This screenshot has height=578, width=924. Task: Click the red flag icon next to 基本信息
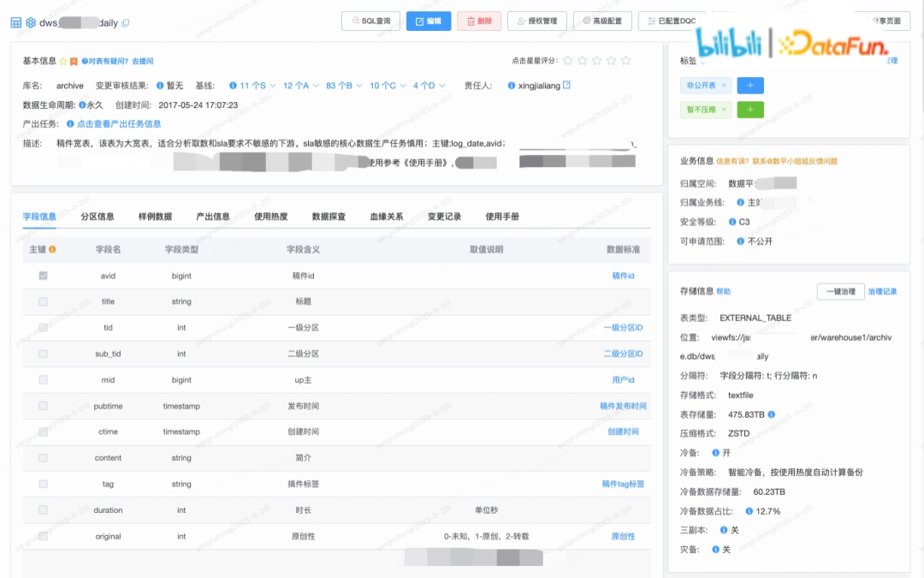(73, 60)
